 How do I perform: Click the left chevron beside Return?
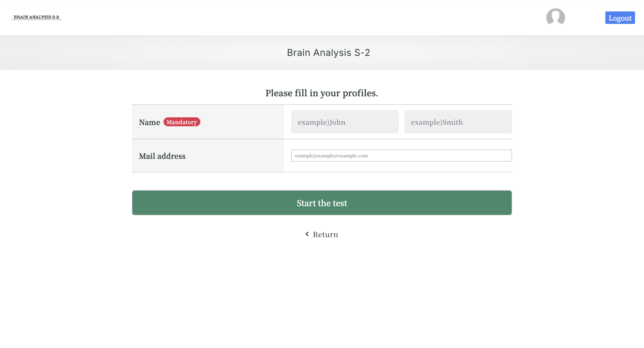point(307,234)
